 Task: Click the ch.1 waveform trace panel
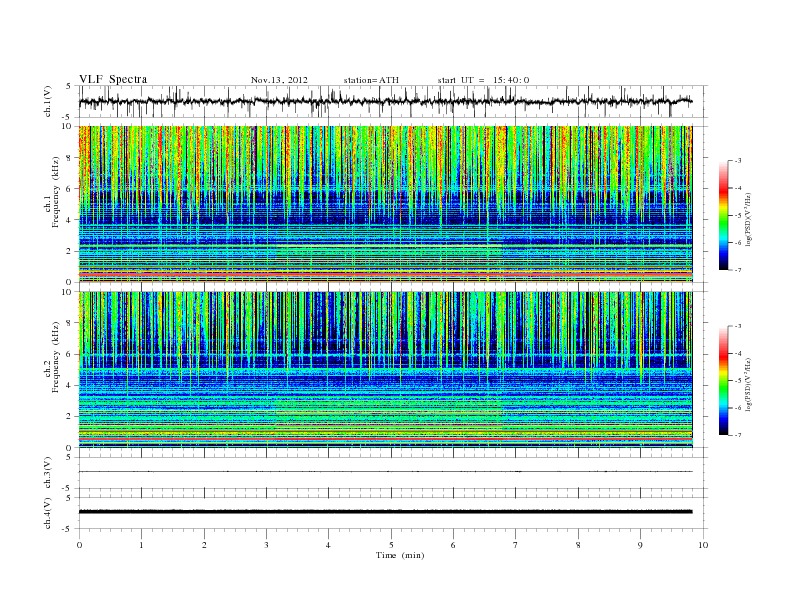393,101
